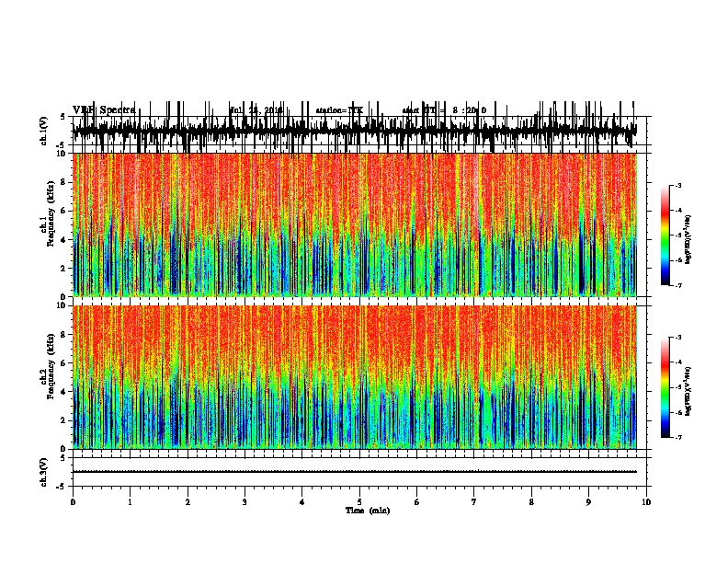Click time axis tick label "2"

click(x=188, y=502)
